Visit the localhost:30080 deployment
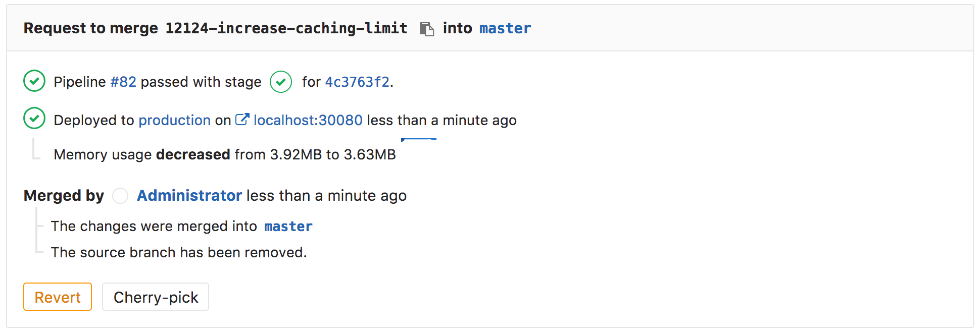The image size is (980, 335). pyautogui.click(x=307, y=120)
